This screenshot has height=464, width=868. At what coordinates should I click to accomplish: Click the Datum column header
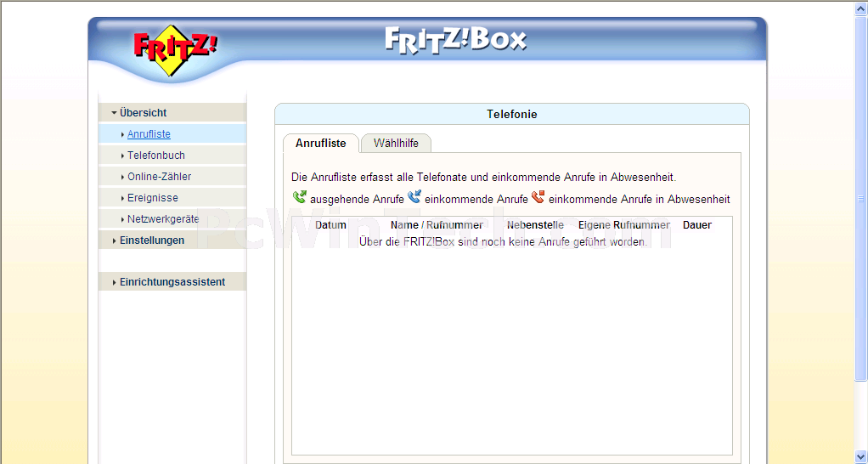point(330,225)
